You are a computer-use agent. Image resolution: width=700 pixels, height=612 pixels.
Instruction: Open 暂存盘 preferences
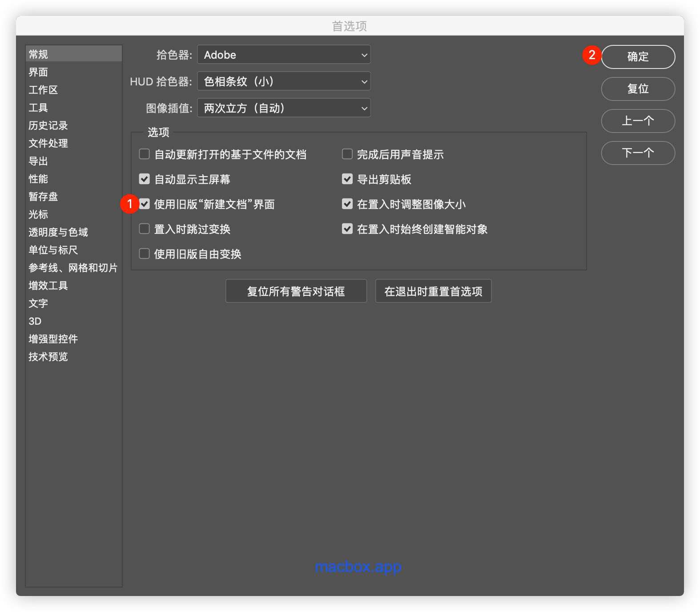coord(74,197)
